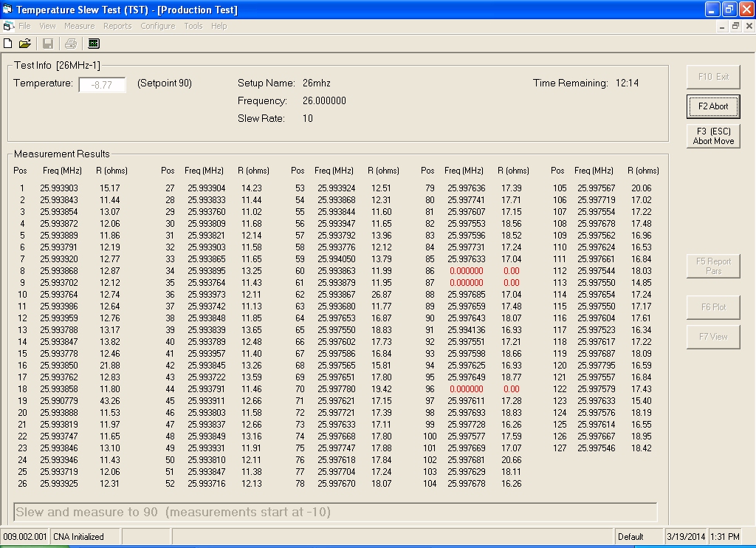Click the F10 Exit button
This screenshot has height=548, width=756.
[x=712, y=77]
